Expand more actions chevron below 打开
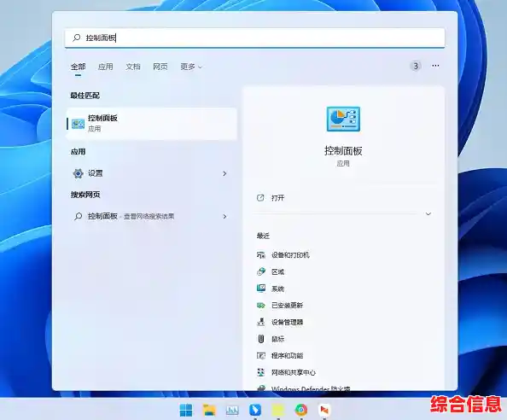Screen dimensions: 507x420 click(428, 214)
